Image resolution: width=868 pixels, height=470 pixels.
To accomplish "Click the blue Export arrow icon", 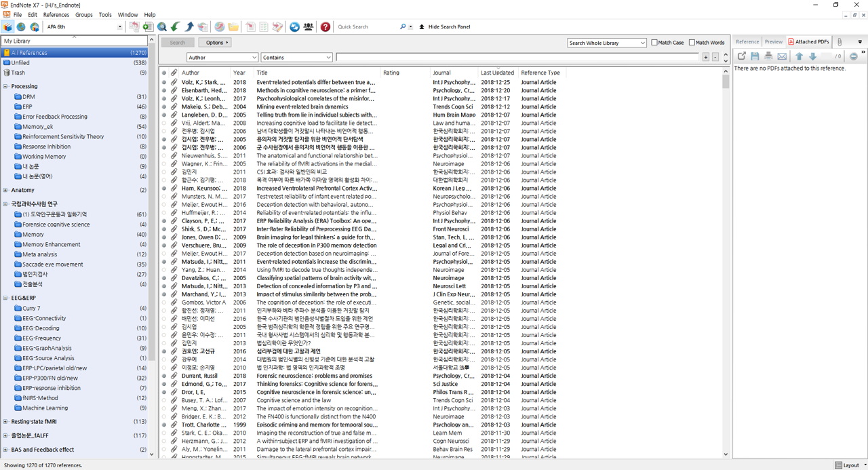I will [189, 27].
